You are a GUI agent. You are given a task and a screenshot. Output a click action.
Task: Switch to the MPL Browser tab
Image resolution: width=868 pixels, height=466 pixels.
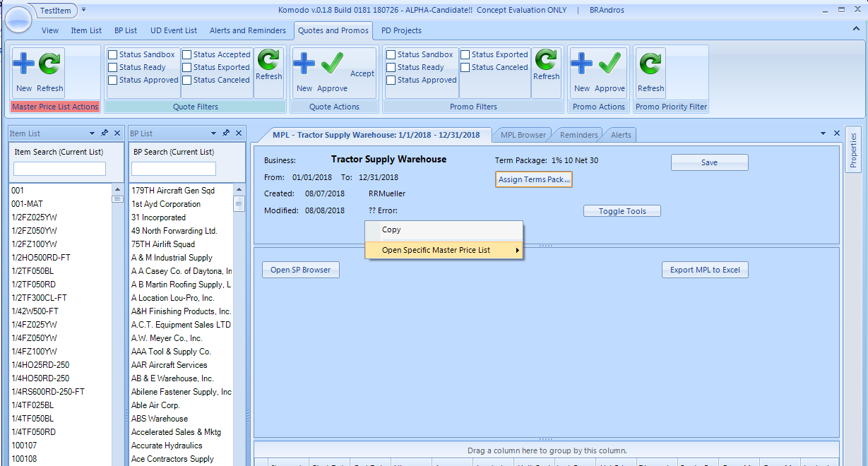click(x=523, y=135)
